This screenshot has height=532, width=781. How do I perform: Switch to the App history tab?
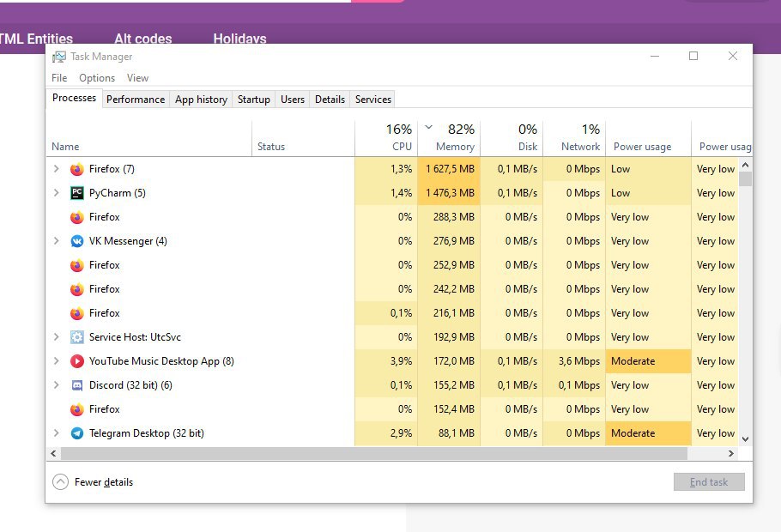tap(201, 100)
